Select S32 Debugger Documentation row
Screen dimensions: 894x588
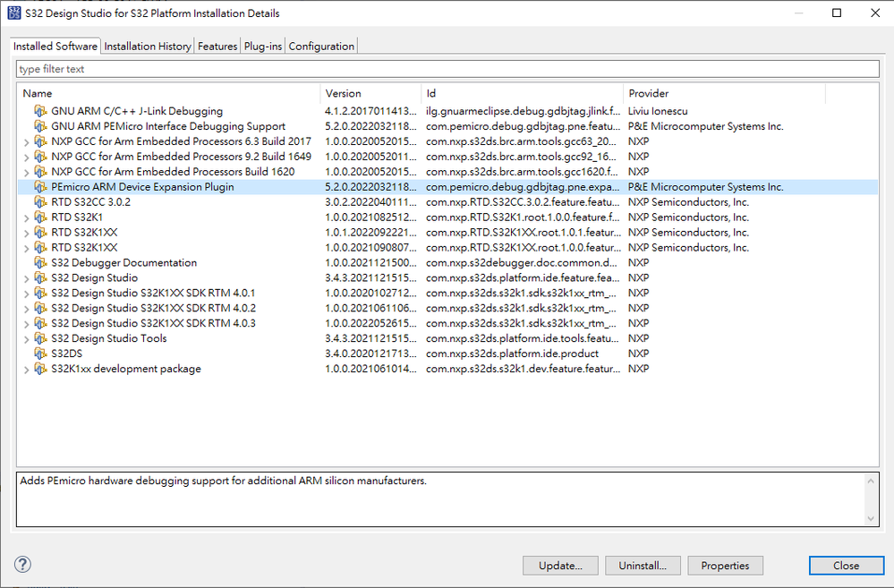tap(447, 262)
